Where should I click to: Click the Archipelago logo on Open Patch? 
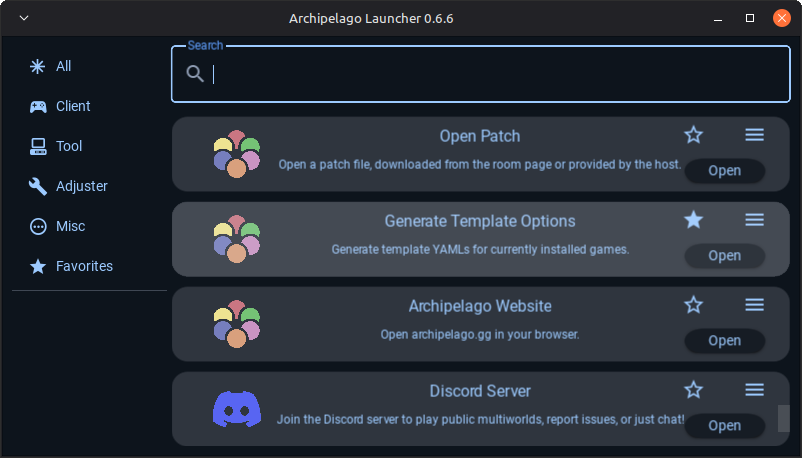pyautogui.click(x=237, y=154)
